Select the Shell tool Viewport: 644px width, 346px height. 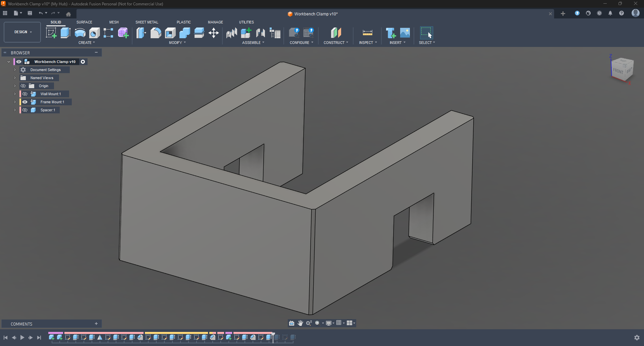point(170,33)
